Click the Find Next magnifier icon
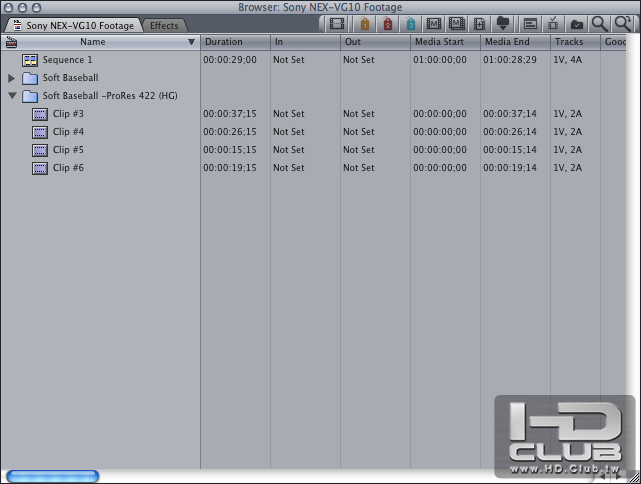 pyautogui.click(x=623, y=24)
